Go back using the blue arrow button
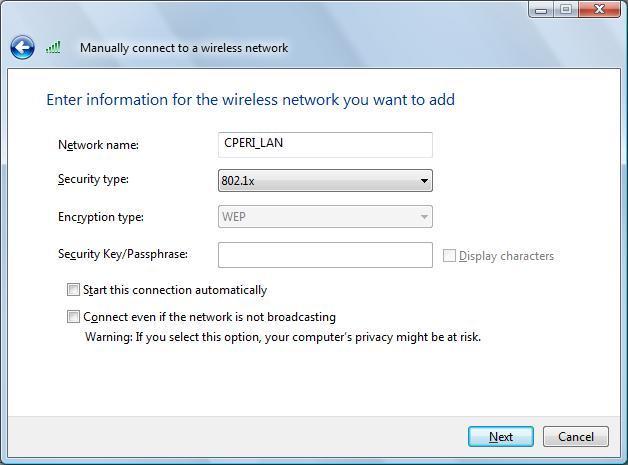628x465 pixels. point(22,48)
